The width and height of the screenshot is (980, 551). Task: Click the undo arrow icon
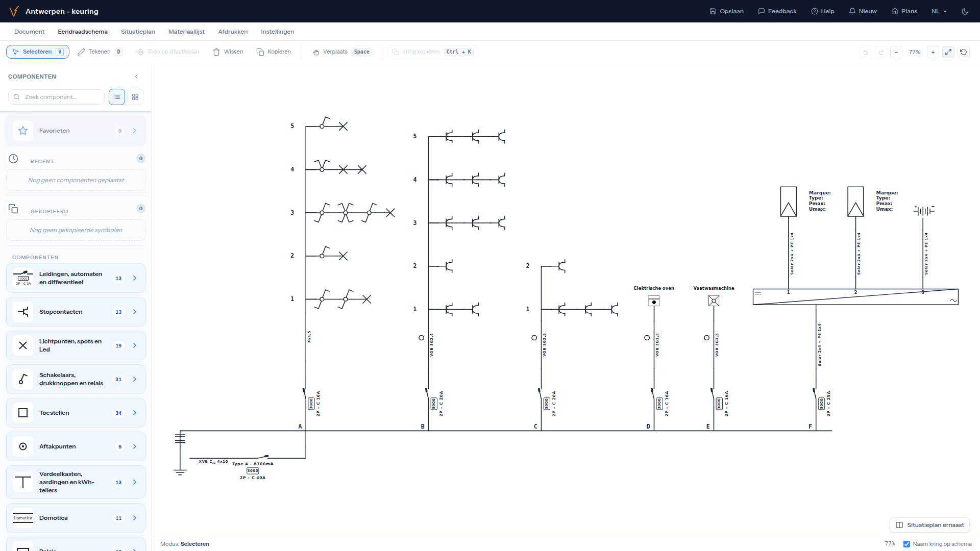point(865,52)
